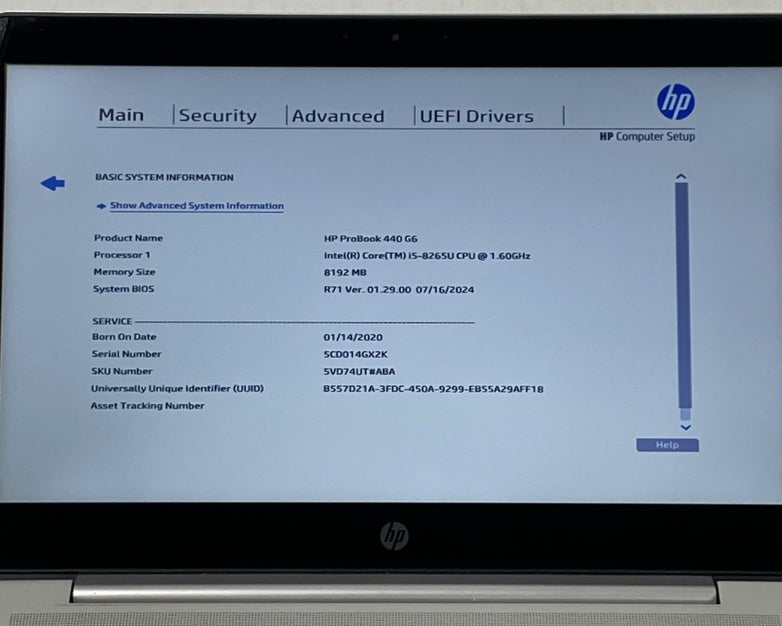782x626 pixels.
Task: Click the scrollbar down chevron
Action: [x=686, y=427]
